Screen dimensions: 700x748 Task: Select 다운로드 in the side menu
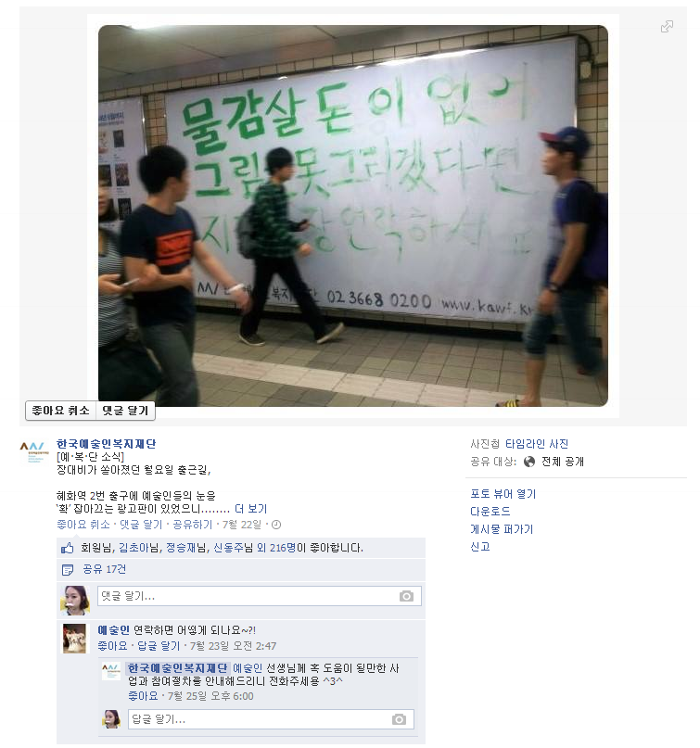tap(490, 512)
